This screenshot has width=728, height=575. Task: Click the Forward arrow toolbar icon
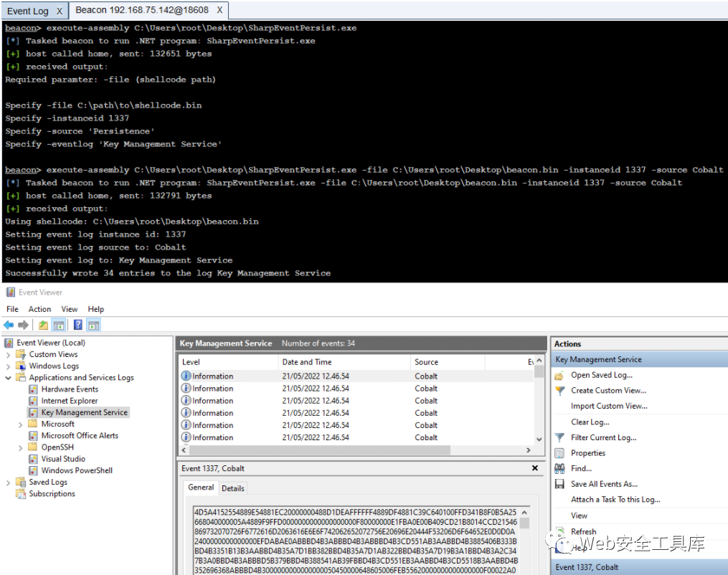coord(23,325)
